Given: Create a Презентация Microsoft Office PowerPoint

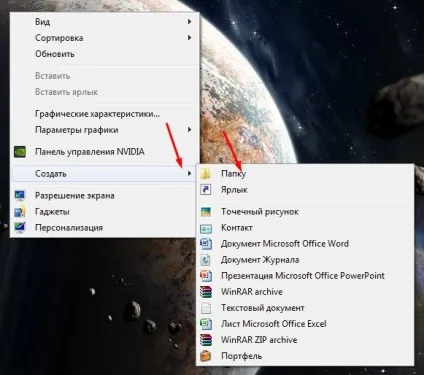Looking at the screenshot, I should point(305,276).
